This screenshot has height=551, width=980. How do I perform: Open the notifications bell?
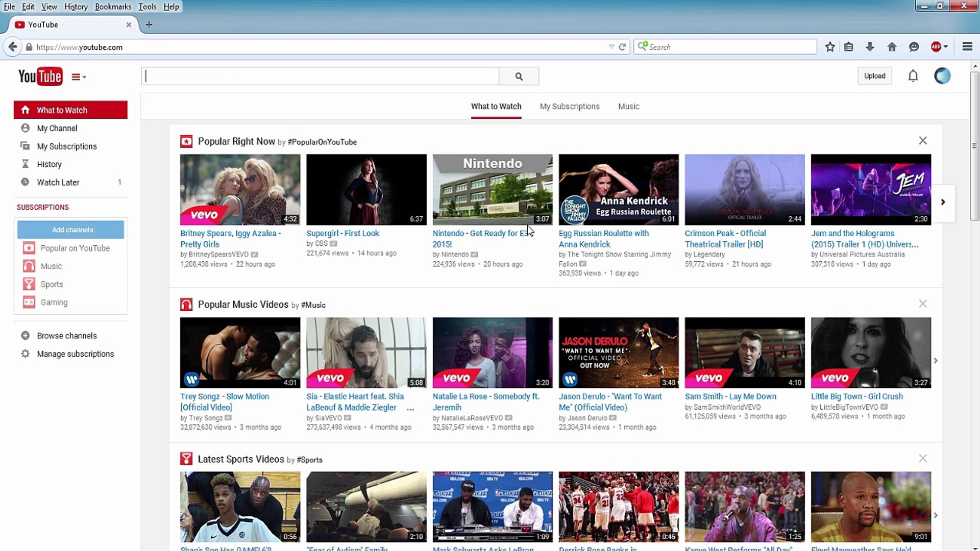[913, 76]
